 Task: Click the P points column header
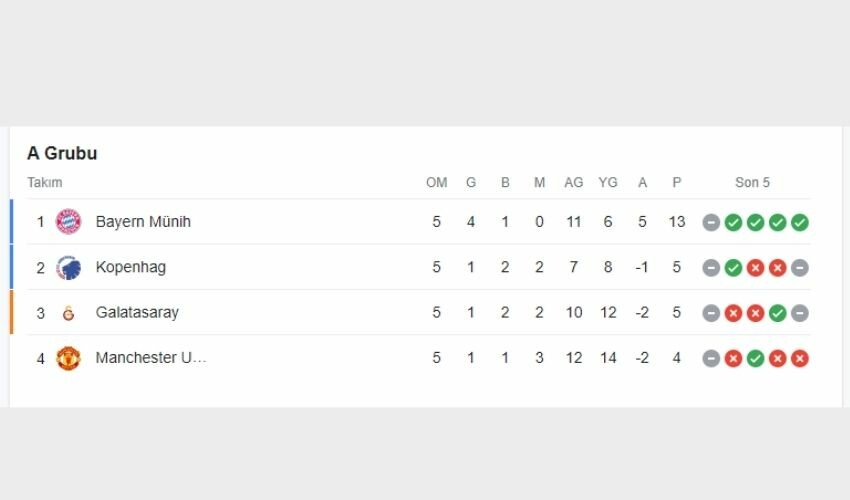pyautogui.click(x=677, y=183)
